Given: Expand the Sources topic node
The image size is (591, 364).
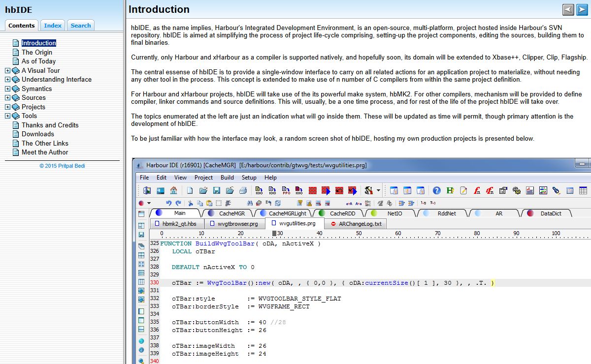Looking at the screenshot, I should (7, 98).
